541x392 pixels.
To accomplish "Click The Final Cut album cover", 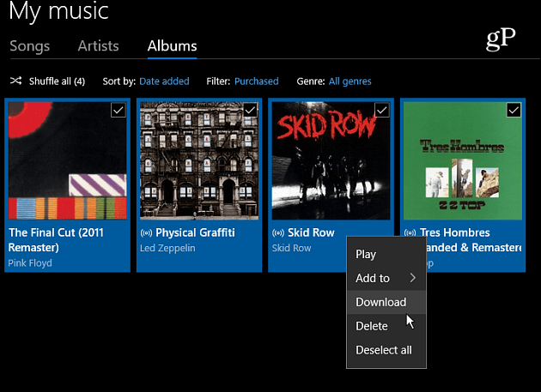I will [x=67, y=160].
